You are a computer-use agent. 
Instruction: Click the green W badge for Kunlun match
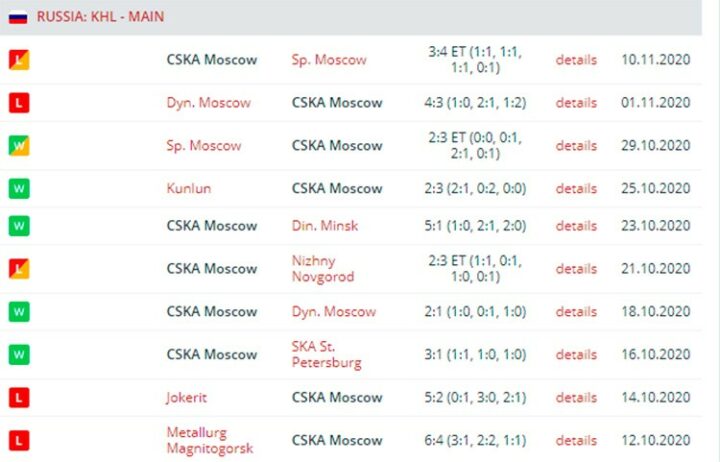tap(19, 188)
